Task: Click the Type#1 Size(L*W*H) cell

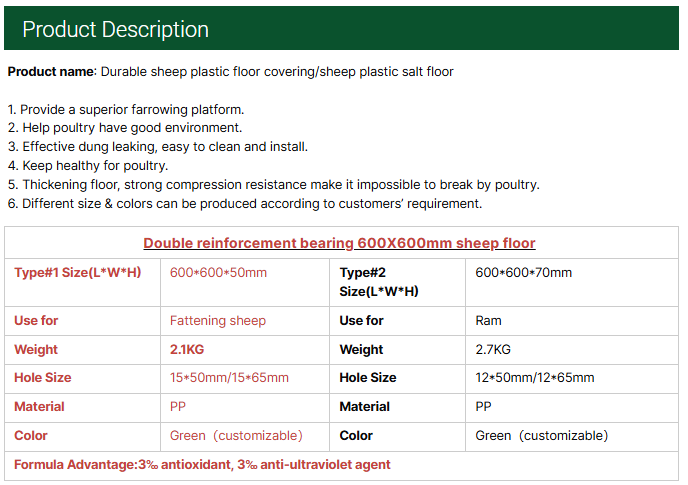Action: click(77, 272)
